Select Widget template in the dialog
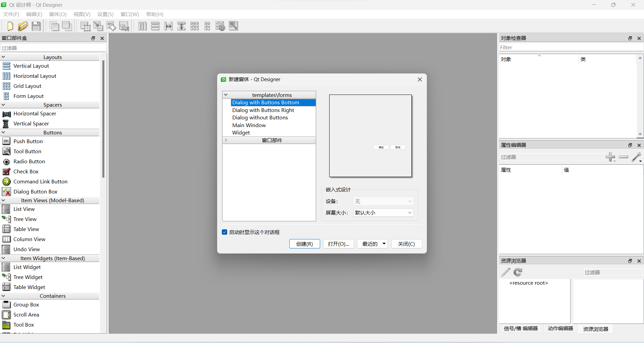The width and height of the screenshot is (644, 343). [241, 132]
